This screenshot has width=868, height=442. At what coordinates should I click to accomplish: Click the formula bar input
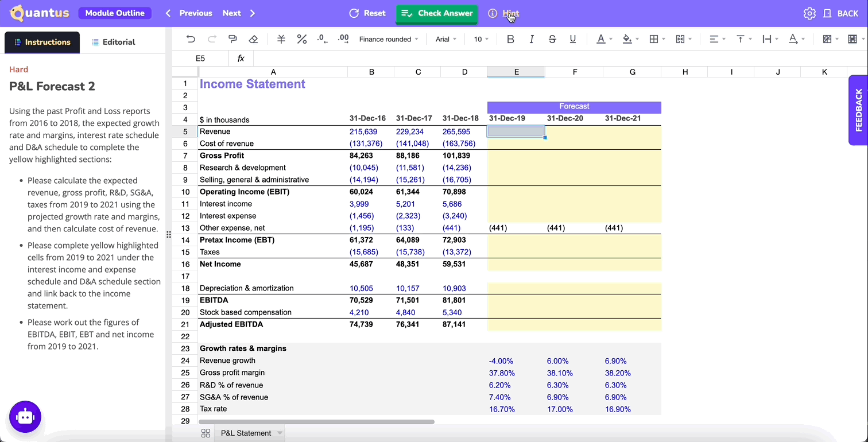click(560, 58)
